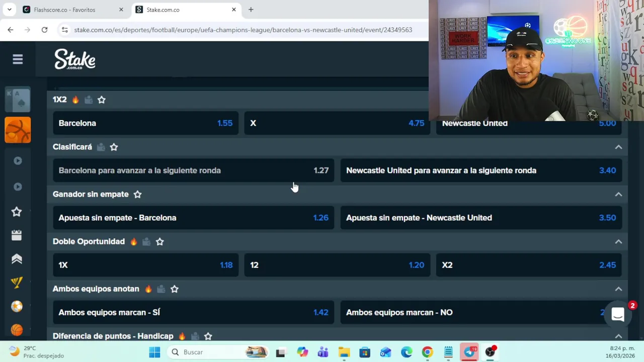This screenshot has height=362, width=644.
Task: Favorite the Clasificará market with star
Action: 114,147
